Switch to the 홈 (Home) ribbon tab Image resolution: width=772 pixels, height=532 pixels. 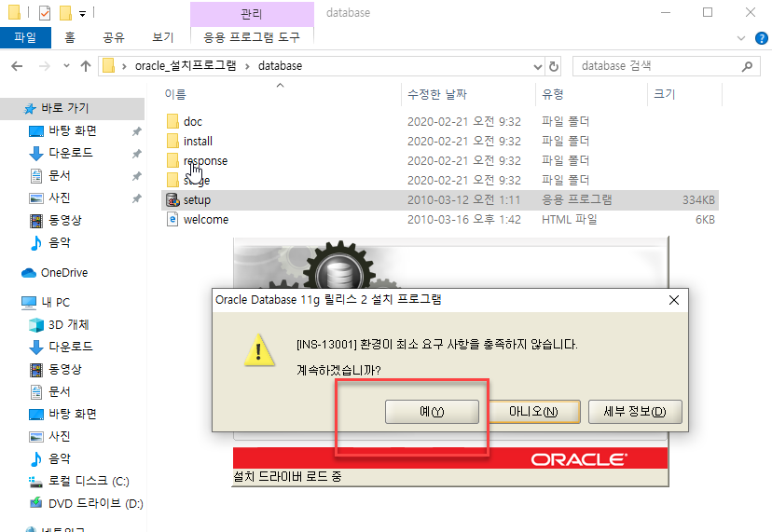[70, 37]
